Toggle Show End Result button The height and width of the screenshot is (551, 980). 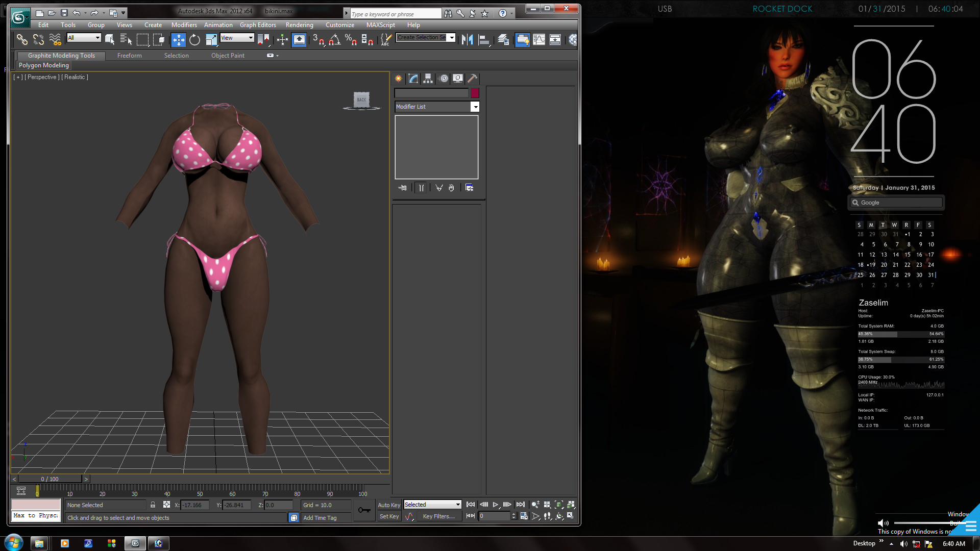click(421, 188)
